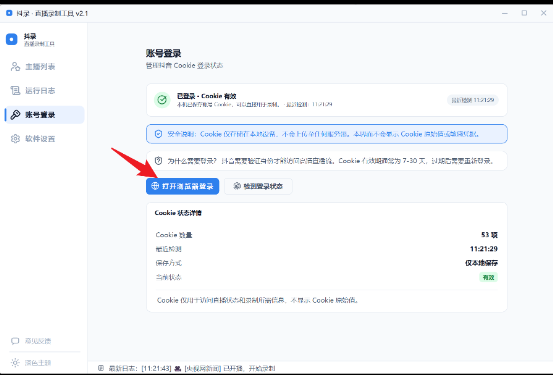Image resolution: width=553 pixels, height=375 pixels.
Task: Open 软件设置 from the sidebar
Action: [44, 139]
